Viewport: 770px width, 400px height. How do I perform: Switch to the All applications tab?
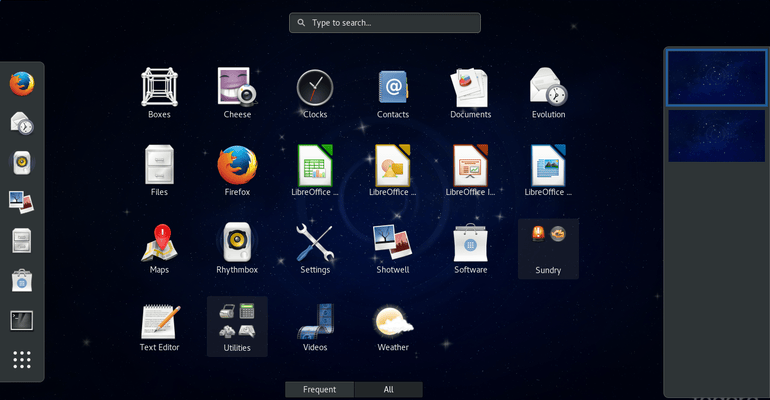388,389
